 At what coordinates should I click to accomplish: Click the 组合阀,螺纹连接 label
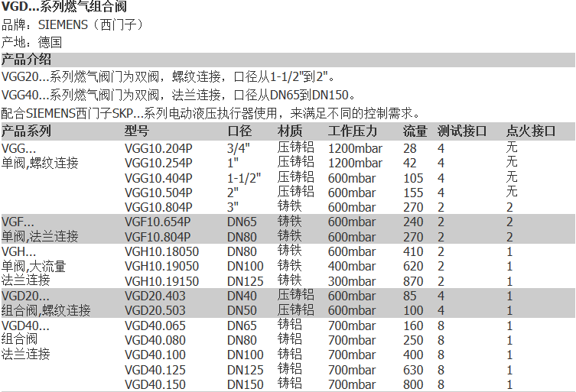pyautogui.click(x=46, y=311)
